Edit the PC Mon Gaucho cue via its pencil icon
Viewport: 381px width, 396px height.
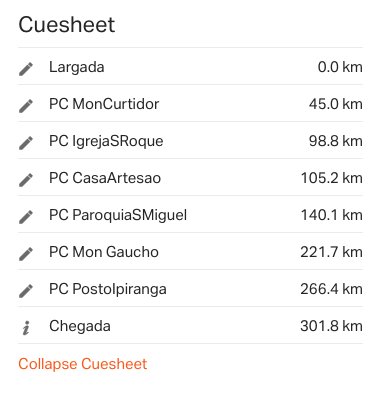26,254
